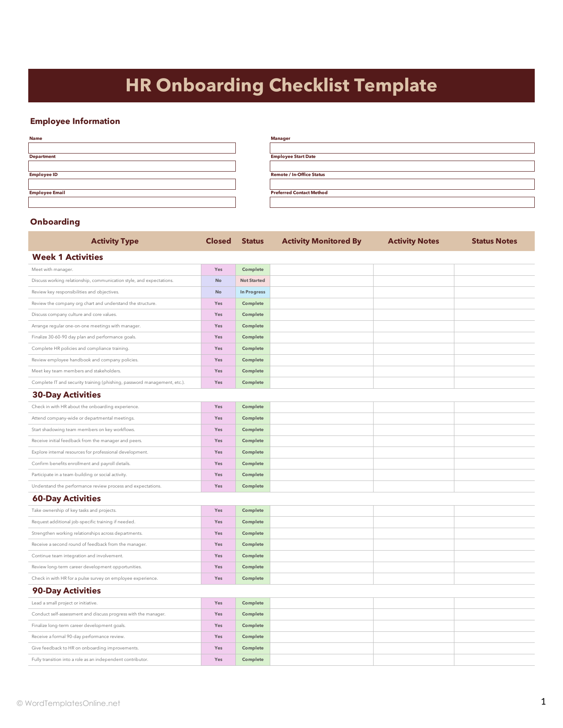The image size is (563, 728).
Task: Click the Status column header
Action: coord(253,241)
